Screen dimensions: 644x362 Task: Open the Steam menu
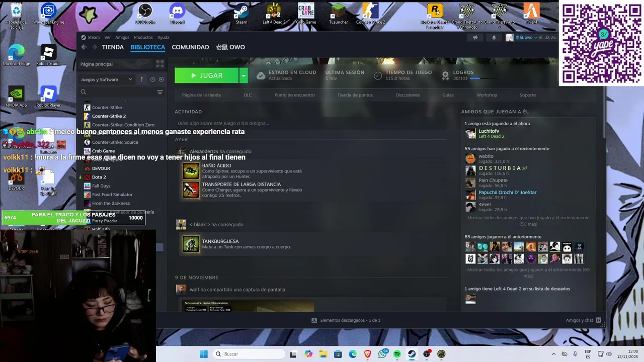pyautogui.click(x=94, y=37)
